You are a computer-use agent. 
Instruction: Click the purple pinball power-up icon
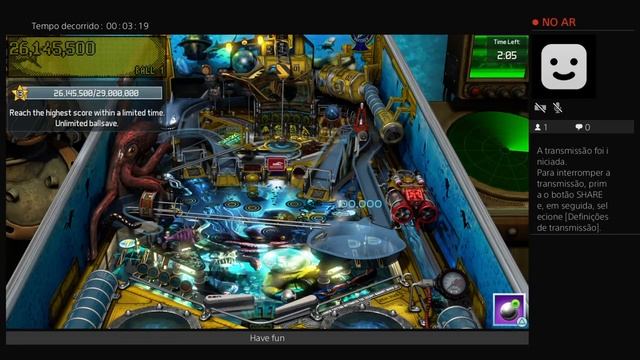point(509,310)
